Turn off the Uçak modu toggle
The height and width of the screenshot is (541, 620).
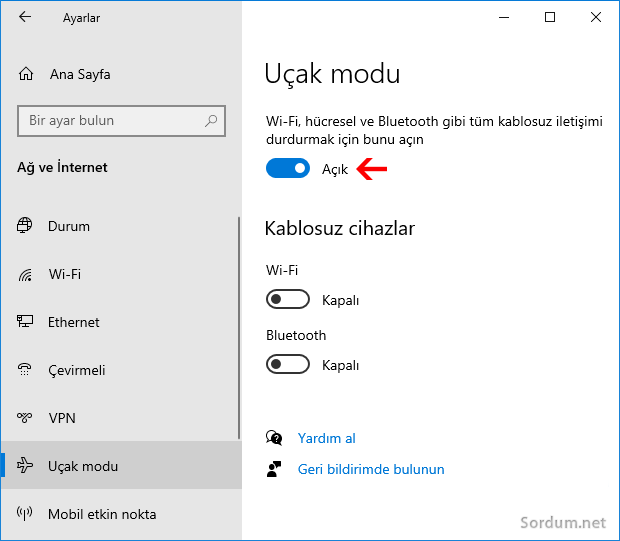point(288,168)
